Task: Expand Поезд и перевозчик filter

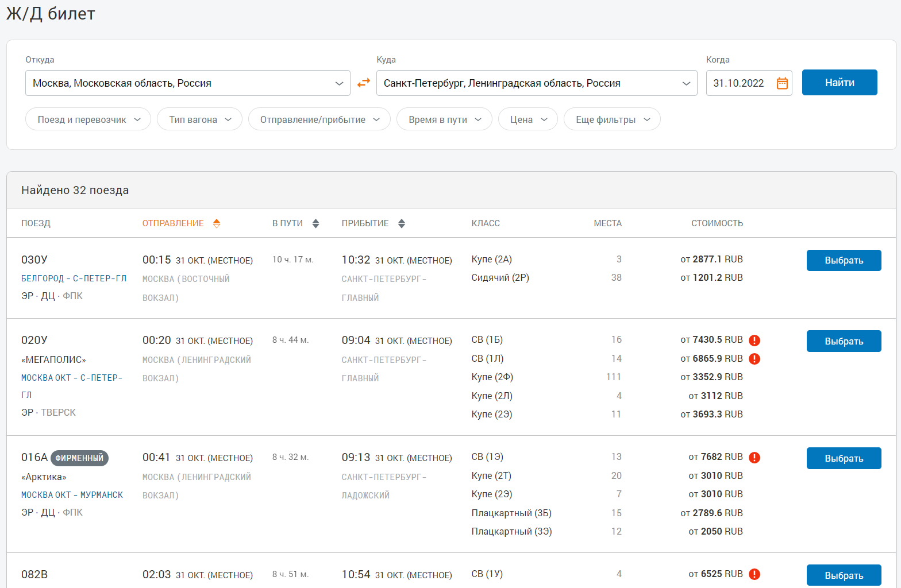Action: (88, 119)
